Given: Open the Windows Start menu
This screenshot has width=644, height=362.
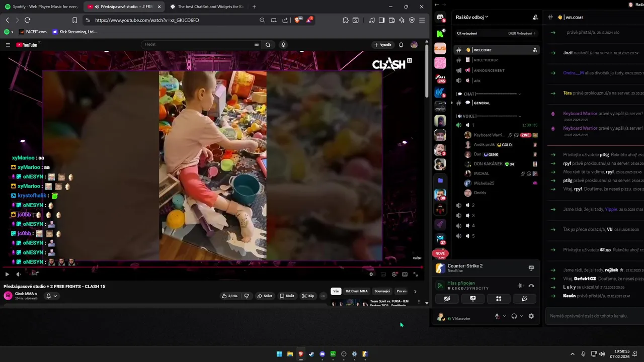Looking at the screenshot, I should 279,354.
